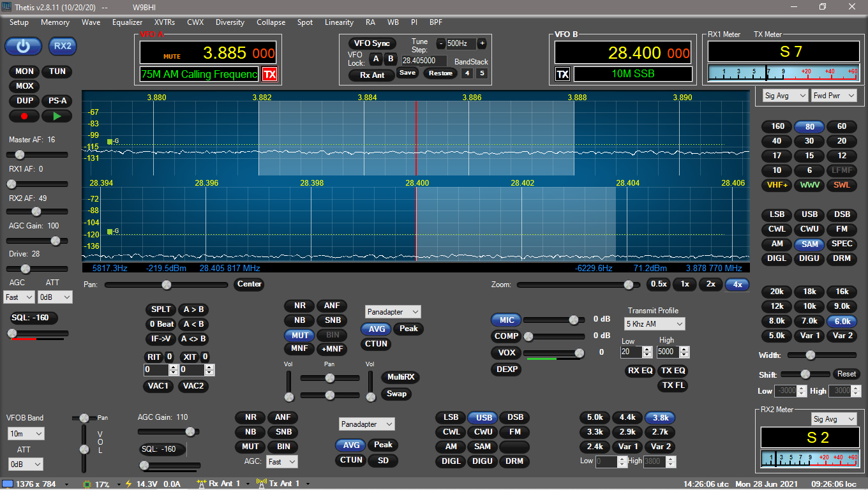Open the TX EQ button
Screen dimensions: 868x490
[x=673, y=371]
